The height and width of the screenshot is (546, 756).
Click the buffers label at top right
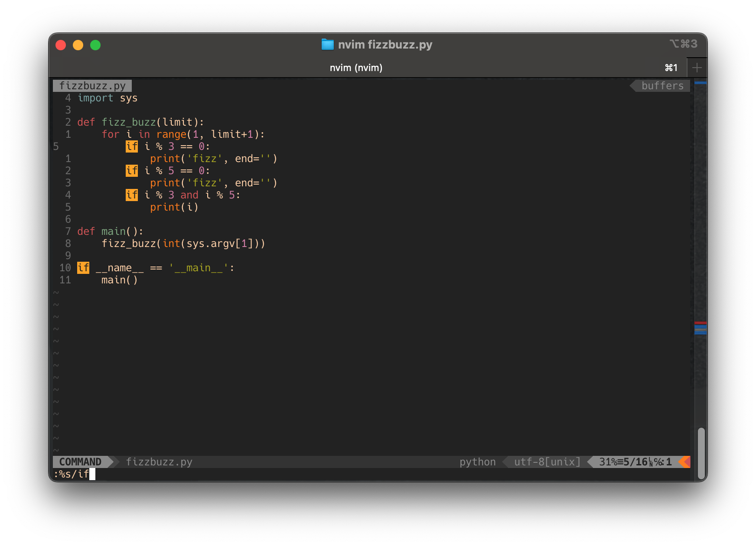click(x=662, y=86)
